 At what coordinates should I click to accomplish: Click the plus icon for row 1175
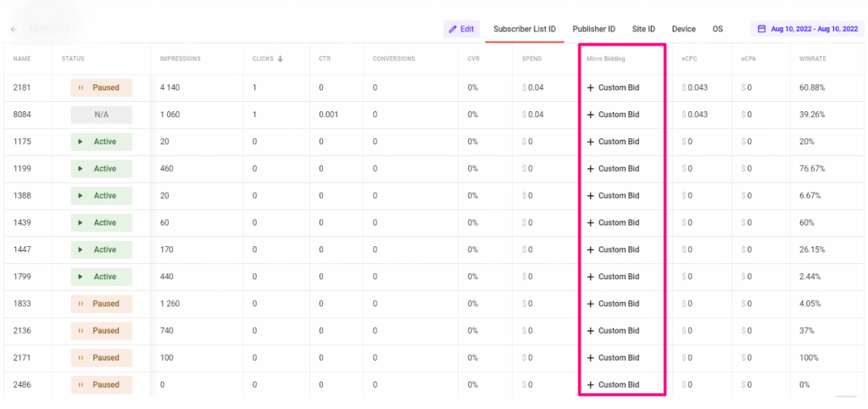pyautogui.click(x=591, y=142)
